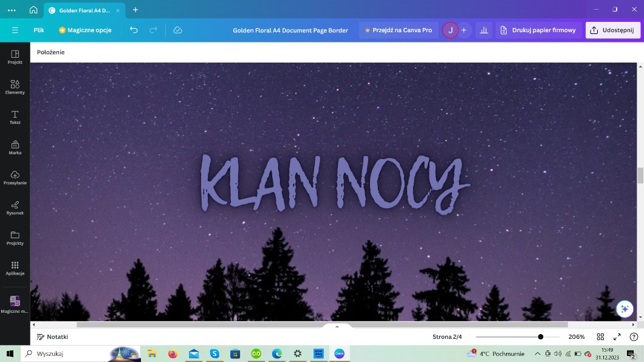Toggle fullscreen presentation mode

click(617, 336)
